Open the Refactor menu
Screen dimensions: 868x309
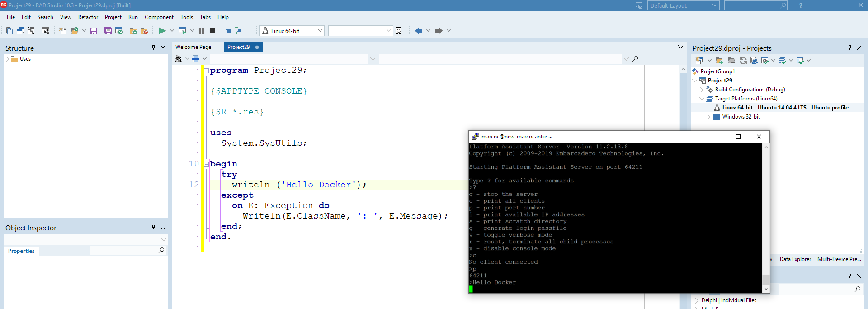(88, 17)
